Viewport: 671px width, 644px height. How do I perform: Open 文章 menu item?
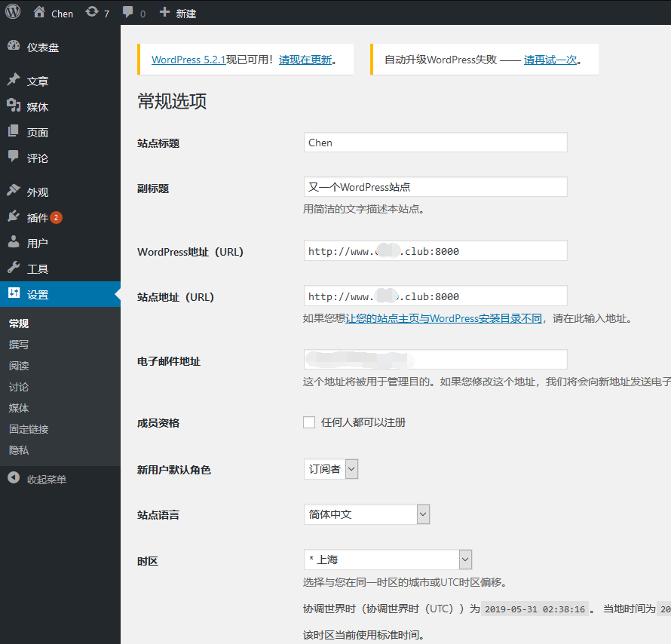60,81
